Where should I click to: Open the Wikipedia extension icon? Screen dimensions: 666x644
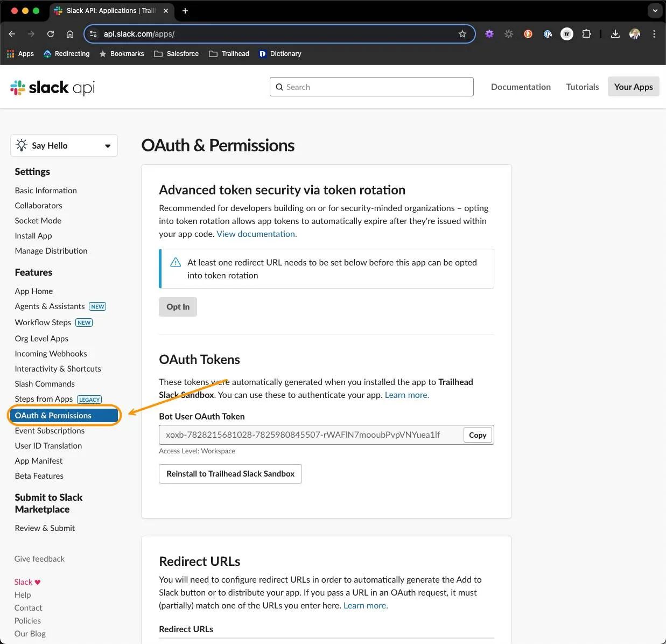coord(566,33)
